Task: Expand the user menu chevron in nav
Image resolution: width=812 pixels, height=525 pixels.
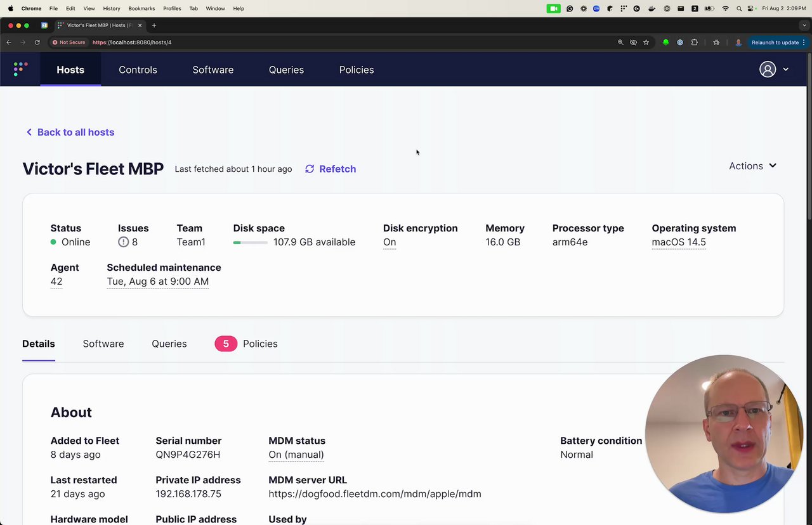Action: pyautogui.click(x=785, y=69)
